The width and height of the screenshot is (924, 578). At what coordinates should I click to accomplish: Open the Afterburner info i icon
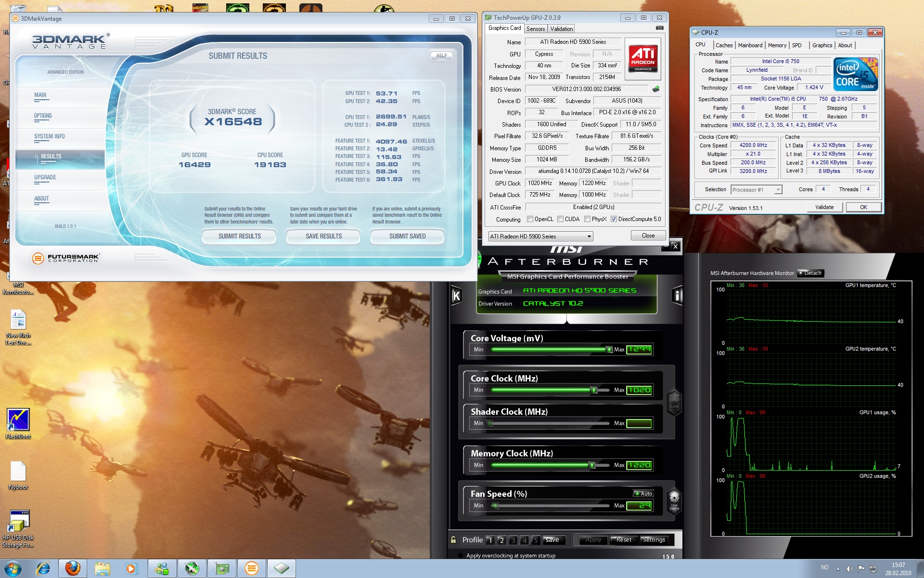[677, 295]
